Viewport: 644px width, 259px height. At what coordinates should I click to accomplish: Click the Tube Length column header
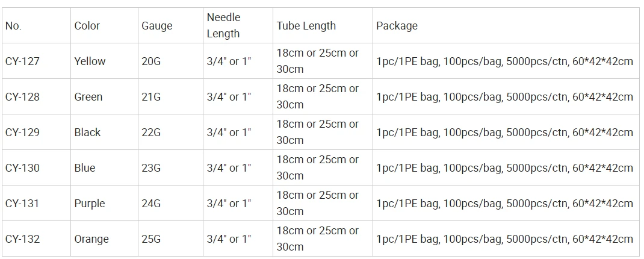[323, 25]
